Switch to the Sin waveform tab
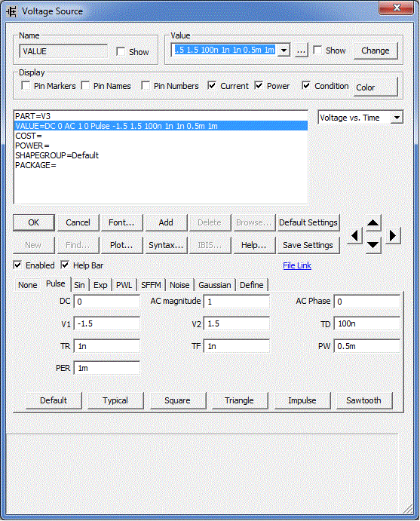This screenshot has width=420, height=521. 79,285
